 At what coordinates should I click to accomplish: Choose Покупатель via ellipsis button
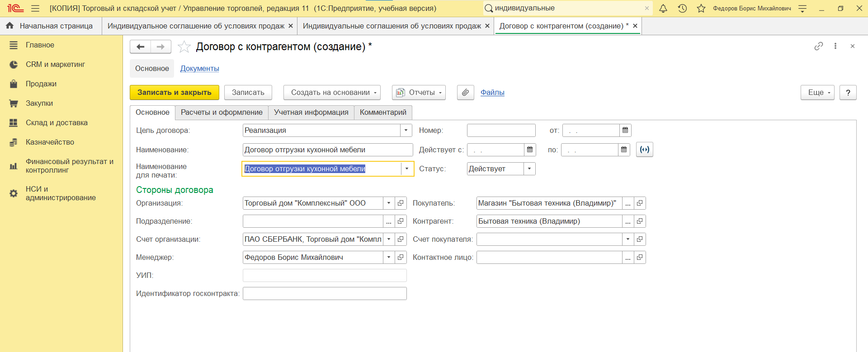[x=628, y=203]
